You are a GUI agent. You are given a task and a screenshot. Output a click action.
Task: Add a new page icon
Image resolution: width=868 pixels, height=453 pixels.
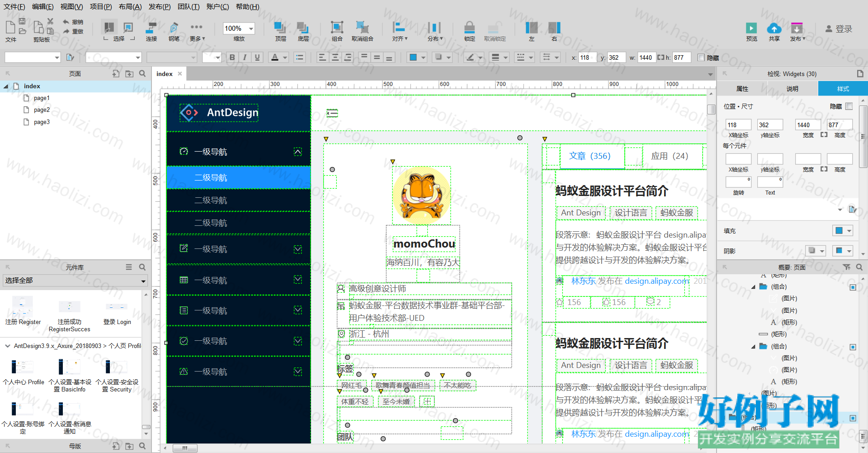tap(116, 73)
